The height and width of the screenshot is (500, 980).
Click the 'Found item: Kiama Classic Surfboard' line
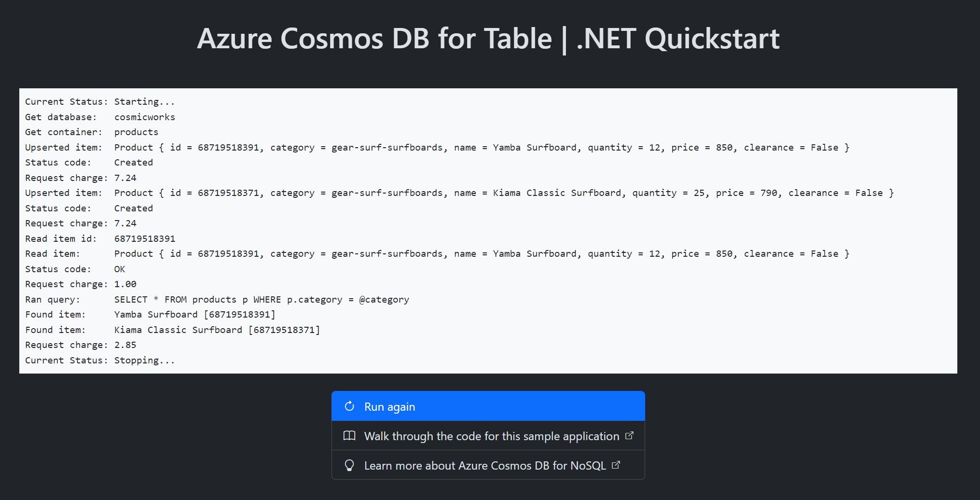(x=172, y=330)
